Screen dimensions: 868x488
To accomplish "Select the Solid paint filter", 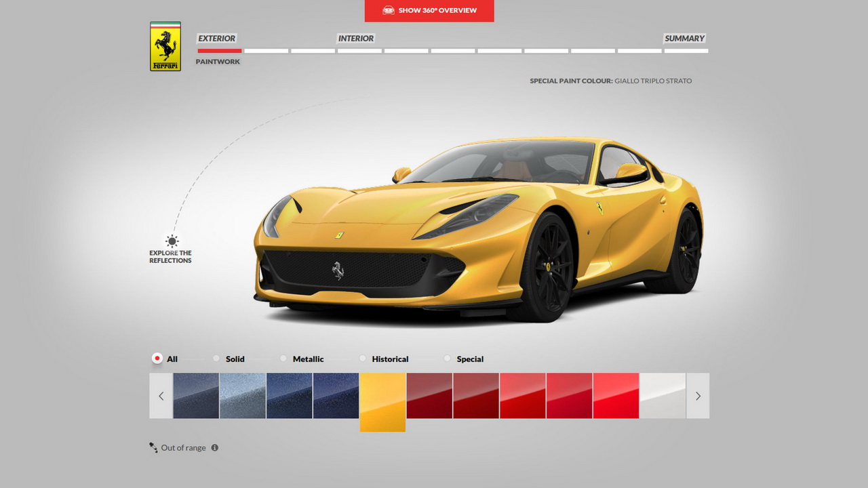I will pyautogui.click(x=216, y=359).
